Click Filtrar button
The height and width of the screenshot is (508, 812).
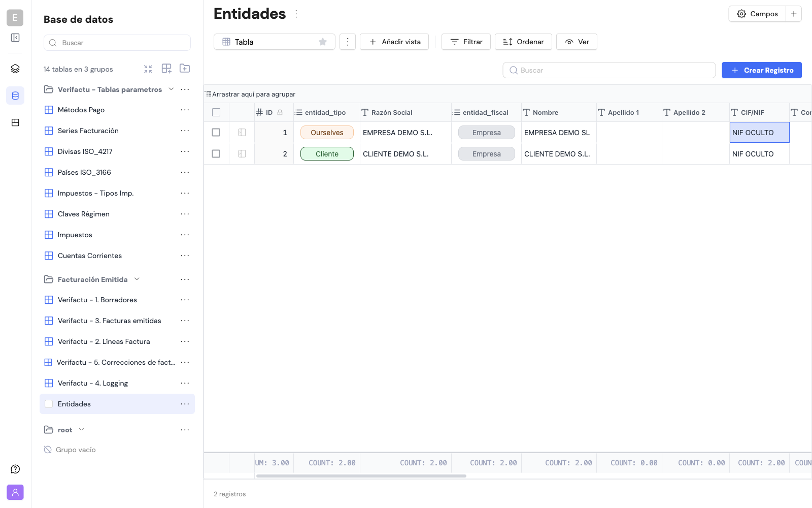pos(466,42)
